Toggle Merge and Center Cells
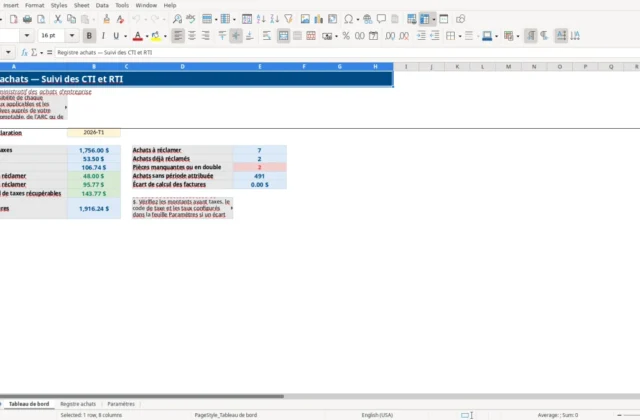This screenshot has height=420, width=640. point(283,36)
